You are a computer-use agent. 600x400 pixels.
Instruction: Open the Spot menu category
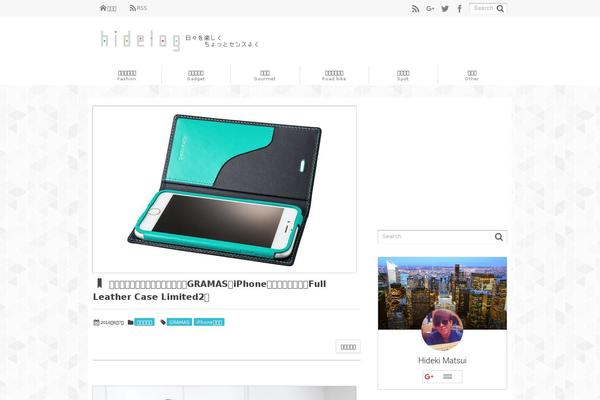(403, 75)
